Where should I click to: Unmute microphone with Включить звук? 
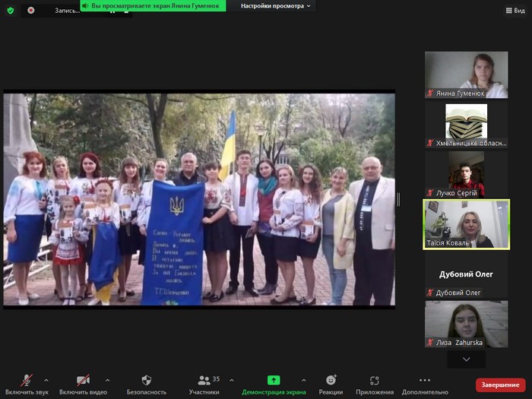pos(27,380)
